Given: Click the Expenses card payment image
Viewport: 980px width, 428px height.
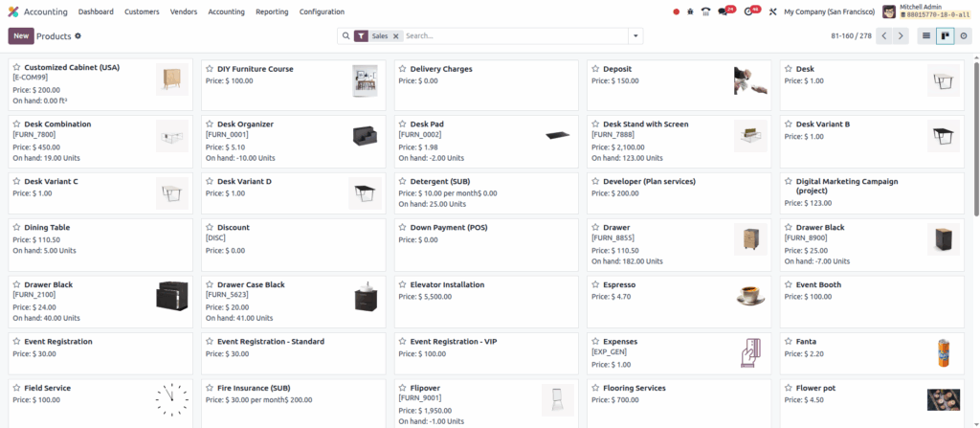Looking at the screenshot, I should [750, 353].
